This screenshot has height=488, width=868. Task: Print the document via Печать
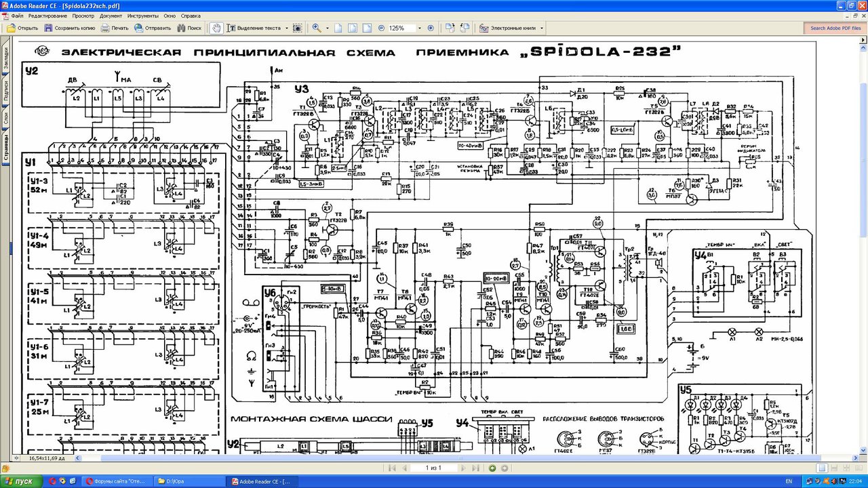(115, 28)
